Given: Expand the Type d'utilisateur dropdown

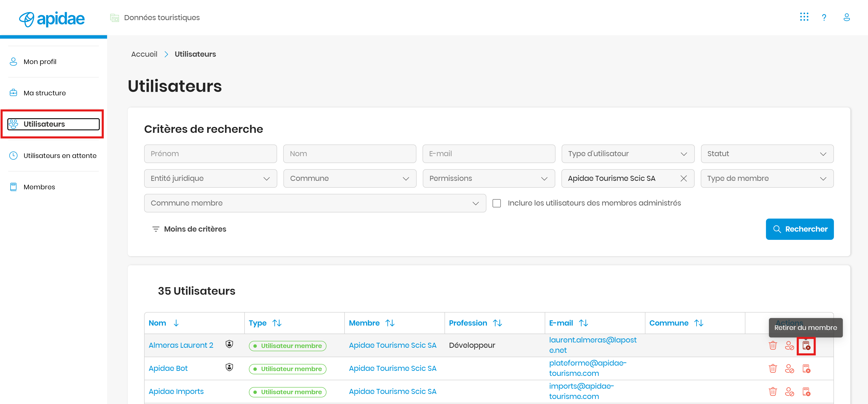Looking at the screenshot, I should [627, 154].
